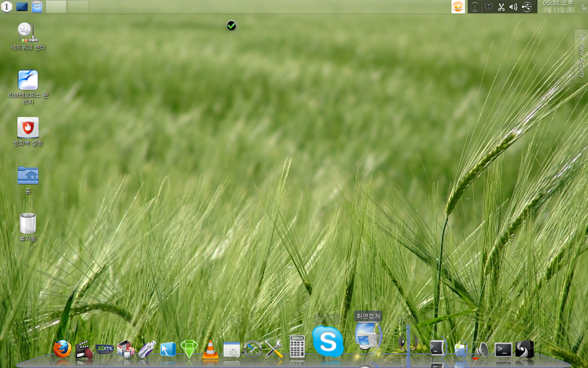This screenshot has width=588, height=368.
Task: Open the VLC media player cone icon
Action: tap(210, 350)
